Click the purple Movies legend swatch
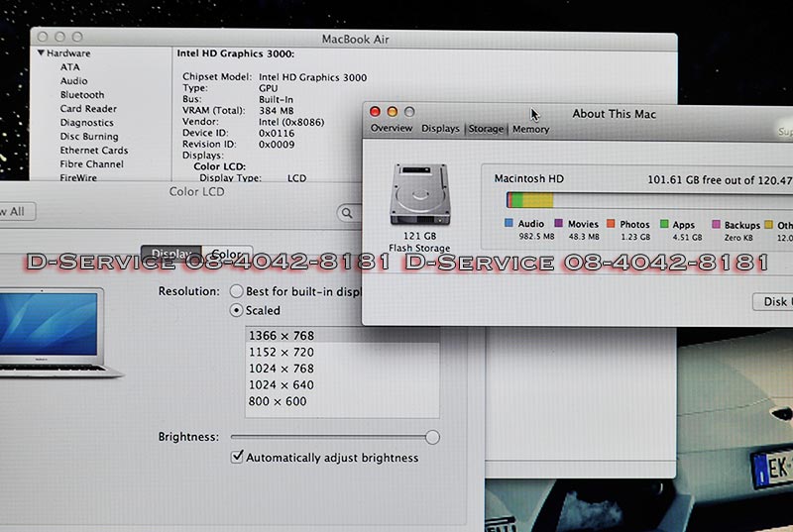This screenshot has width=793, height=532. [x=558, y=223]
